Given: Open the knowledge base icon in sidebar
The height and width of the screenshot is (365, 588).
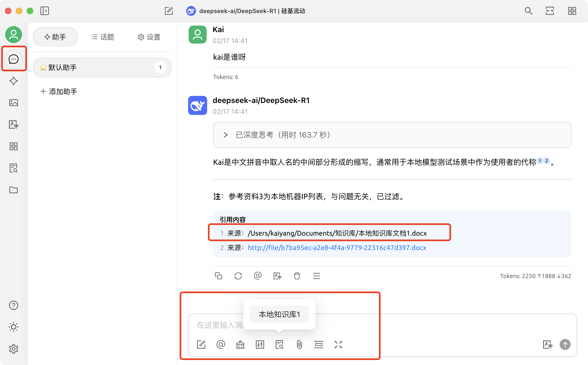Looking at the screenshot, I should pyautogui.click(x=13, y=168).
